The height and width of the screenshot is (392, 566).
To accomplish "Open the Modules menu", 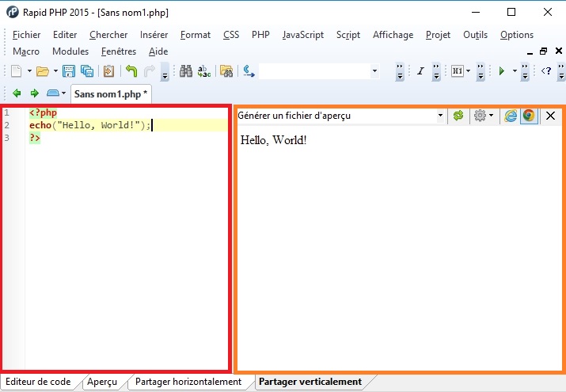I will pos(70,51).
